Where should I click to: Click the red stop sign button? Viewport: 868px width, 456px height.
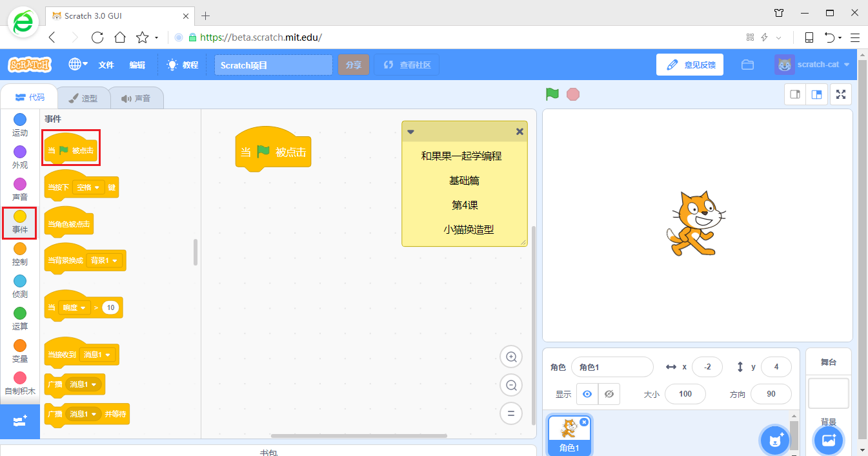[x=573, y=94]
